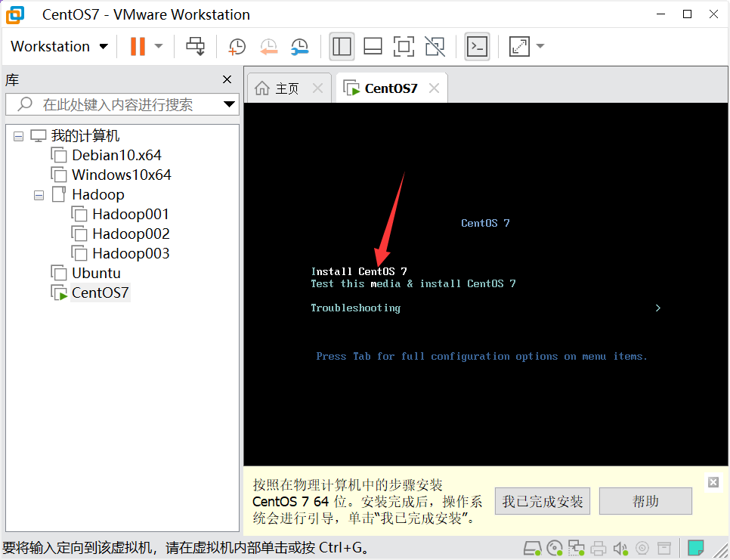Toggle the library sidebar view icon
This screenshot has width=730, height=560.
342,47
